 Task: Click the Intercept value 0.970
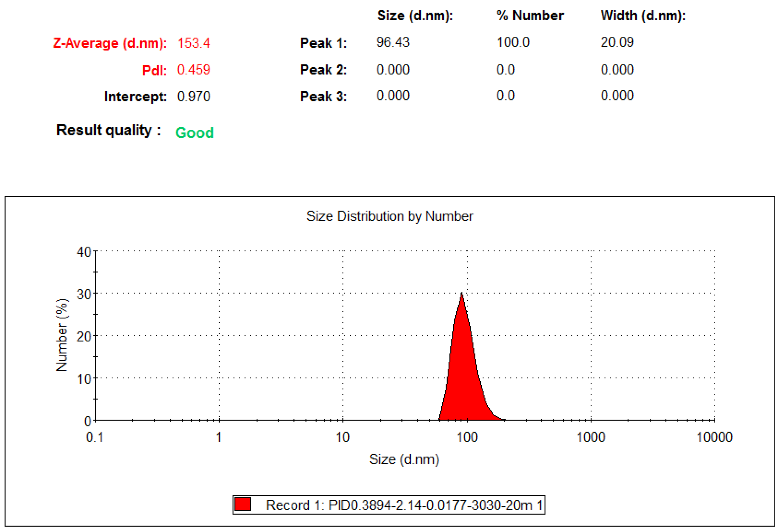(194, 96)
